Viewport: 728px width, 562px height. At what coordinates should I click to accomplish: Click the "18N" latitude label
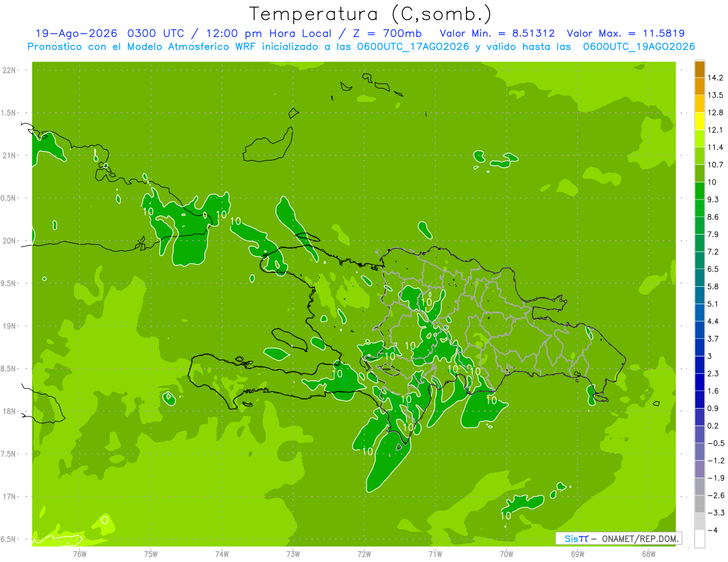click(x=9, y=412)
